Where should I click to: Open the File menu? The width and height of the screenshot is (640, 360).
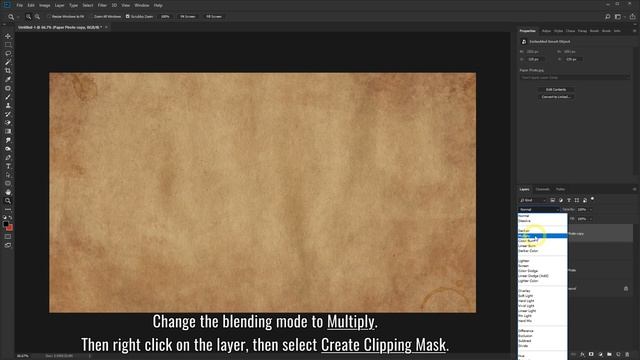tap(20, 5)
